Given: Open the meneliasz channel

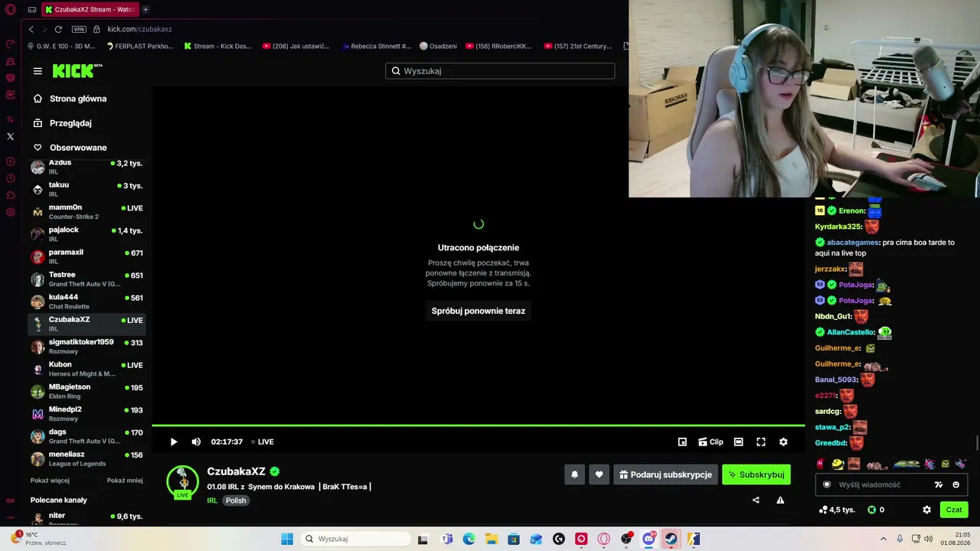Looking at the screenshot, I should tap(87, 458).
